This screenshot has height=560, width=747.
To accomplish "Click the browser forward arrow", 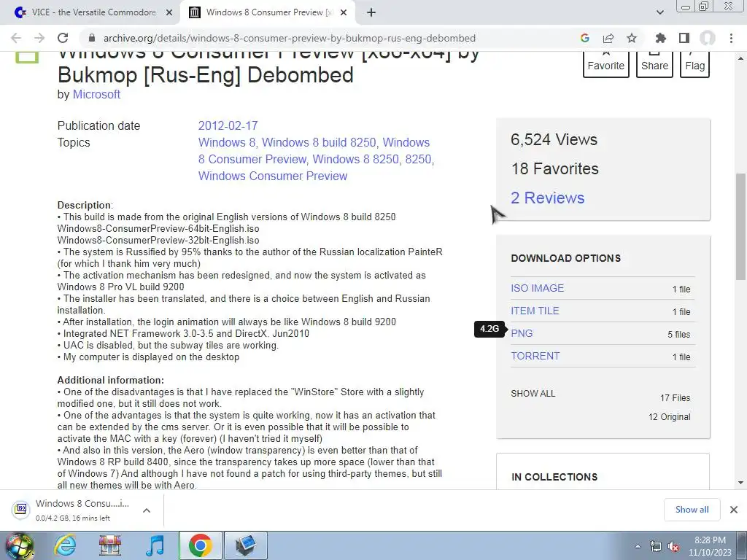I will pos(39,38).
